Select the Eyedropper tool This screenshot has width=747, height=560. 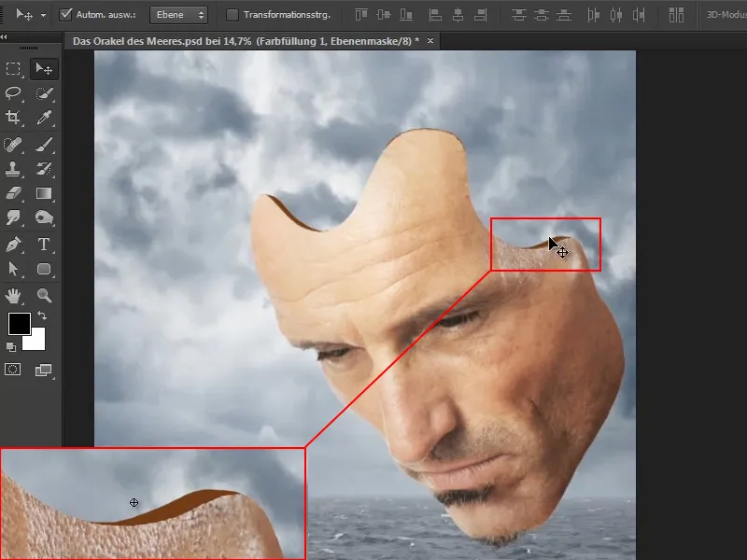coord(44,118)
